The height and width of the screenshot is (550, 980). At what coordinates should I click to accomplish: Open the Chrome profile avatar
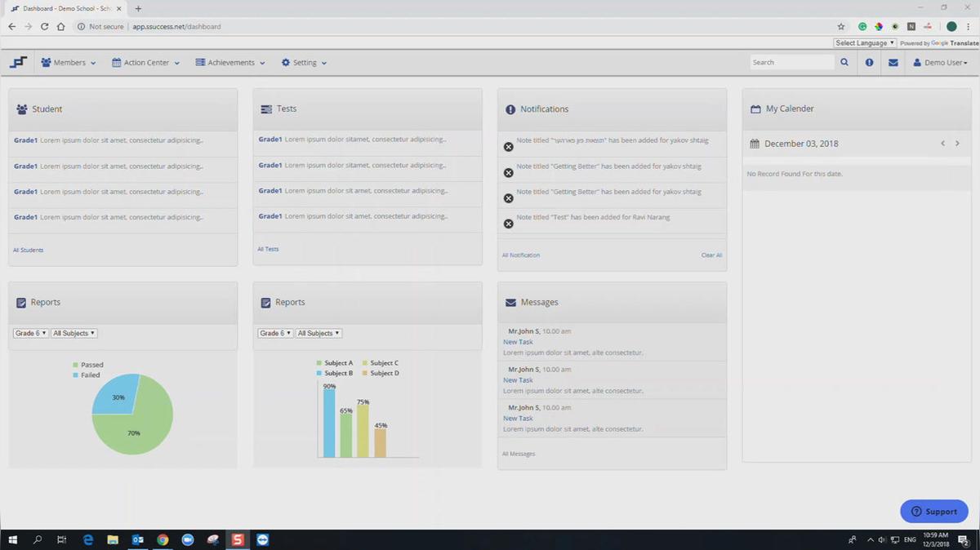point(951,26)
